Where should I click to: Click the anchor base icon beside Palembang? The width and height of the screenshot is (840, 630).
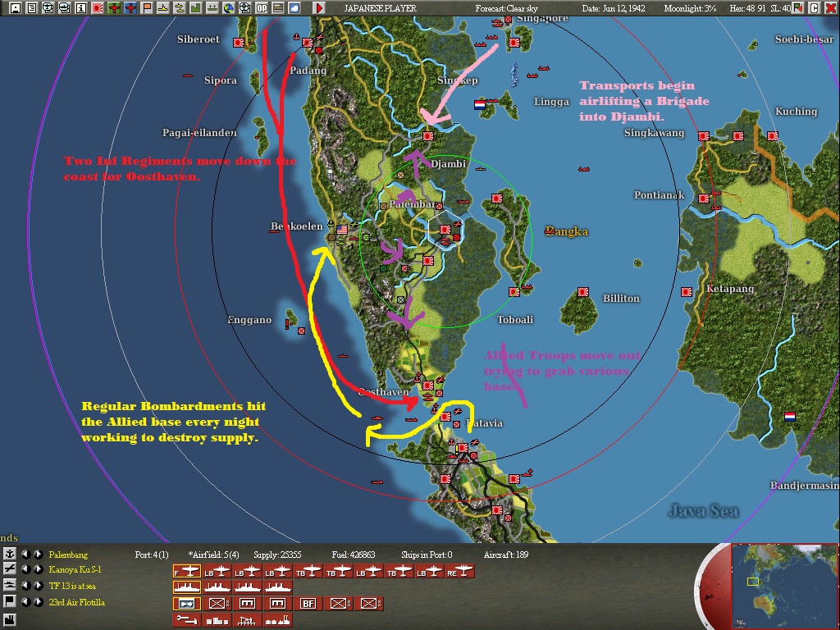(x=9, y=554)
